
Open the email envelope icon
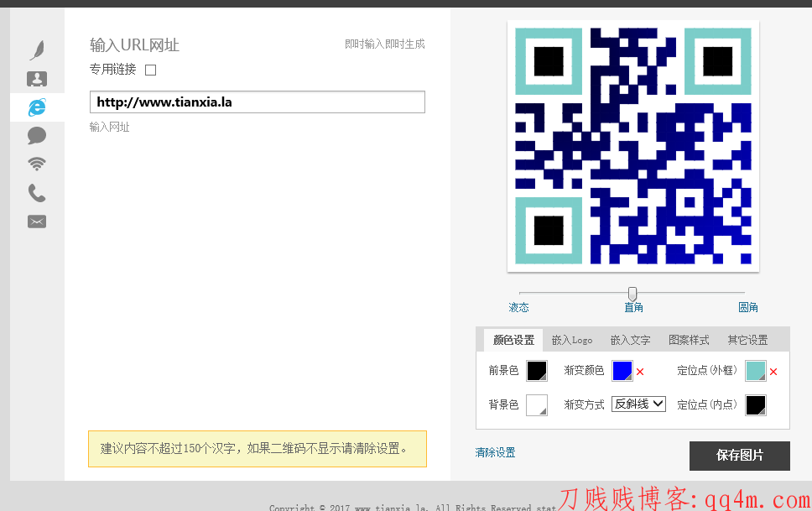(37, 222)
